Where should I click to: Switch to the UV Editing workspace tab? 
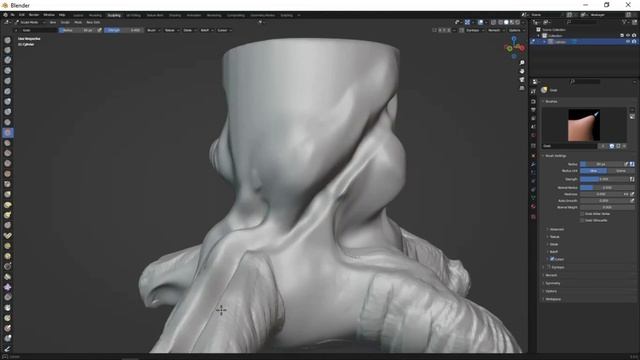coord(133,15)
